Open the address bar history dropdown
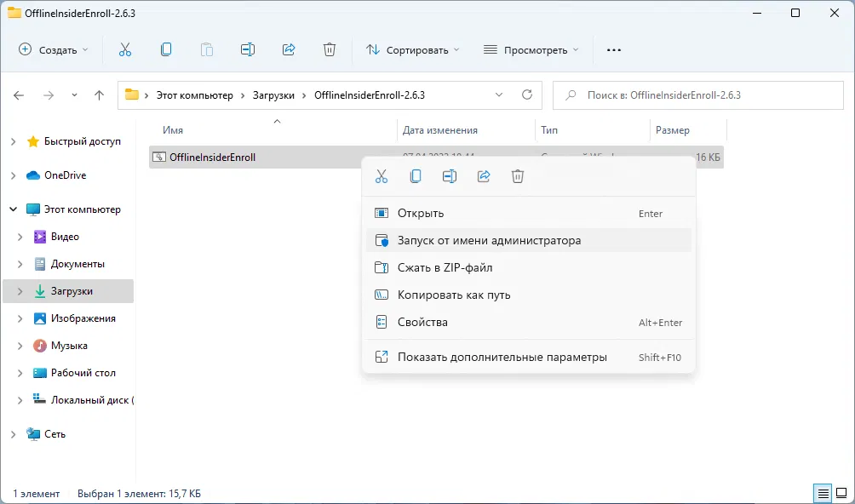 coord(498,94)
